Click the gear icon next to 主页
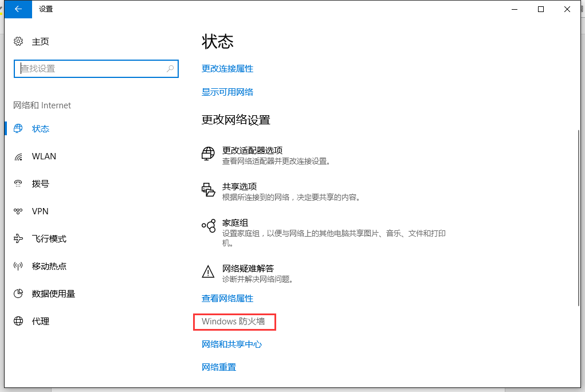This screenshot has width=585, height=392. pyautogui.click(x=18, y=41)
